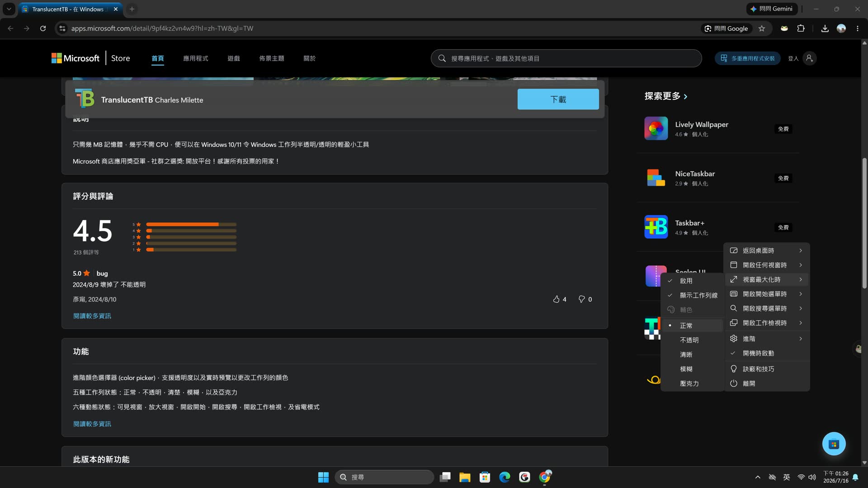Open Microsoft Edge from the taskbar
This screenshot has width=868, height=488.
point(505,477)
